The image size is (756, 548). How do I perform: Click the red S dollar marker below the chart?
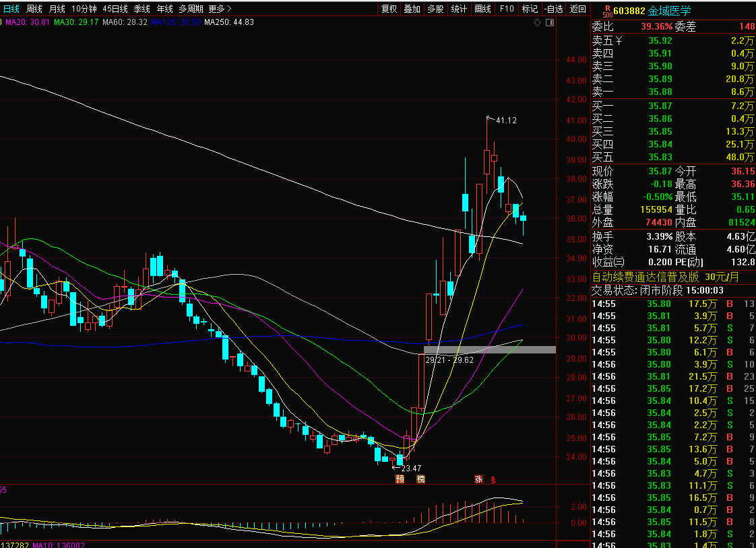tap(493, 479)
